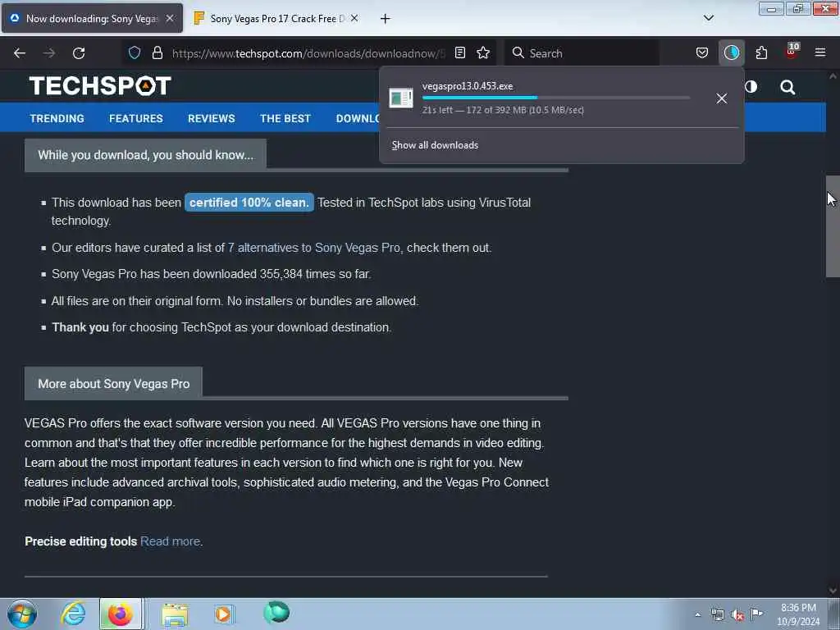Open 7 alternatives to Sony Vegas Pro link
Screen dimensions: 840x630
[314, 248]
